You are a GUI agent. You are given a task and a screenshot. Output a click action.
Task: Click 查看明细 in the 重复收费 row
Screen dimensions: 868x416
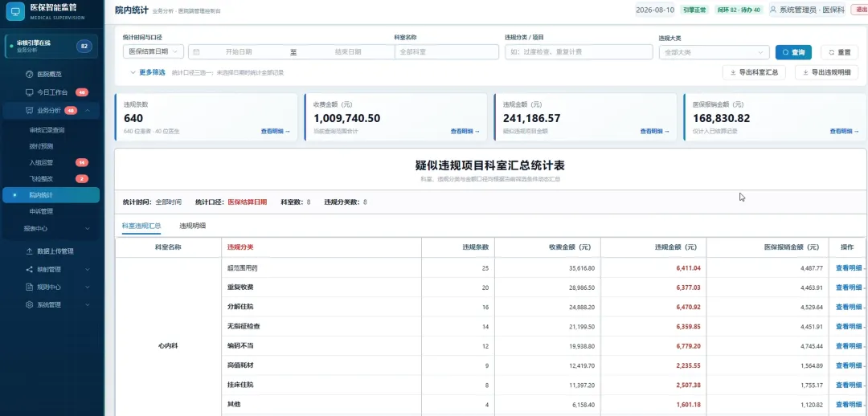[849, 288]
